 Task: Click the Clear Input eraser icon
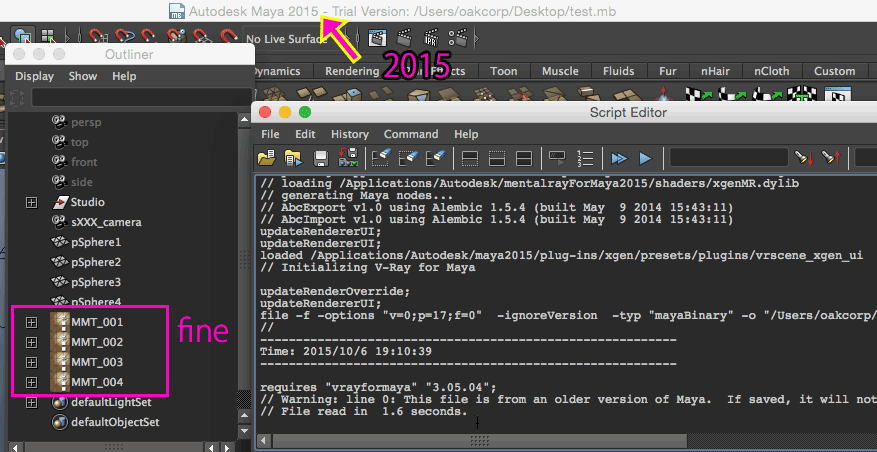pyautogui.click(x=408, y=158)
